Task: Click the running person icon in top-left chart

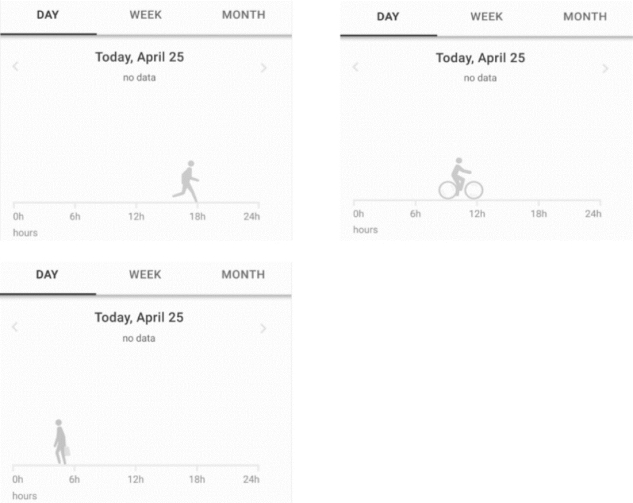Action: tap(186, 181)
